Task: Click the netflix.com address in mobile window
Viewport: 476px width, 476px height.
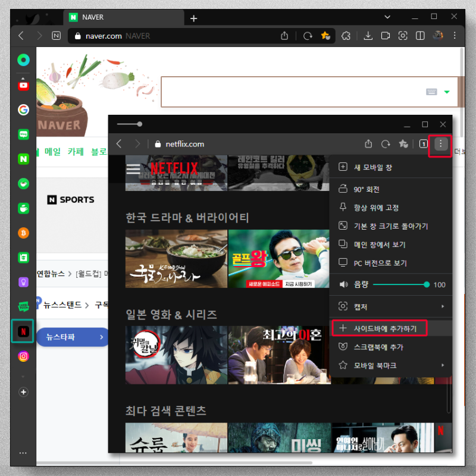Action: pyautogui.click(x=184, y=144)
